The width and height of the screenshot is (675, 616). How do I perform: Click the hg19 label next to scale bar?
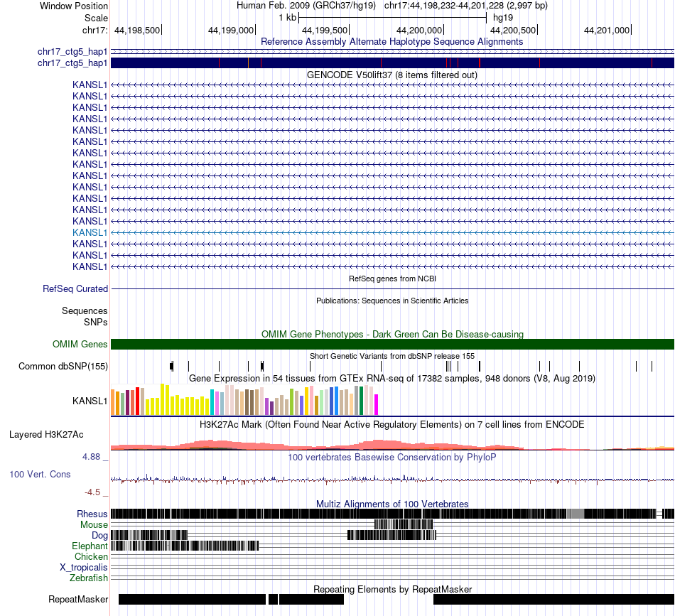[503, 18]
